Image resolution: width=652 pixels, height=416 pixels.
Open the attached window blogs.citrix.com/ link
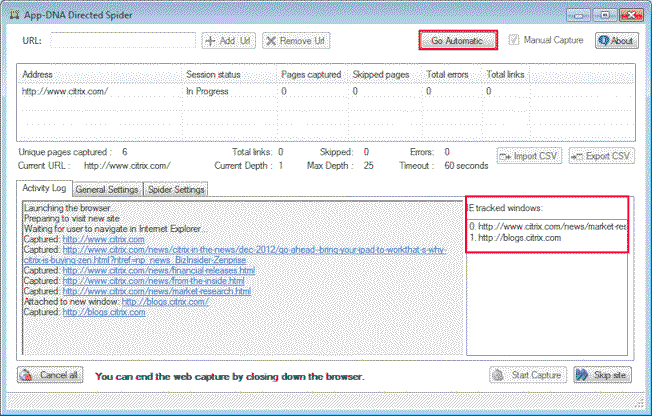pos(165,302)
